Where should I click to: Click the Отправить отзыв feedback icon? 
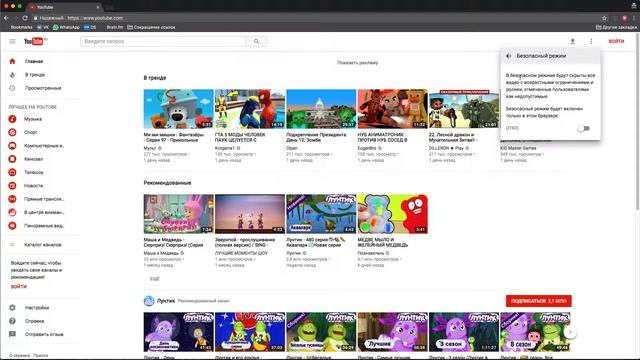coord(12,334)
